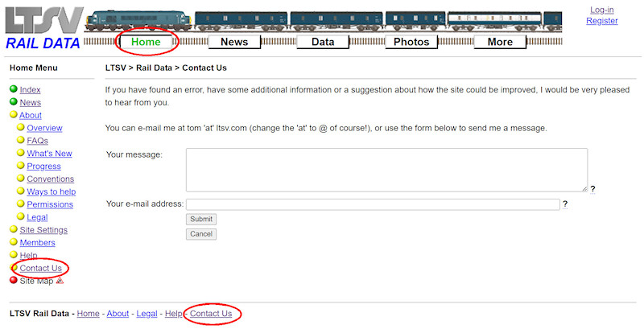Click the question mark beside e-mail field
The height and width of the screenshot is (329, 644).
(x=565, y=204)
